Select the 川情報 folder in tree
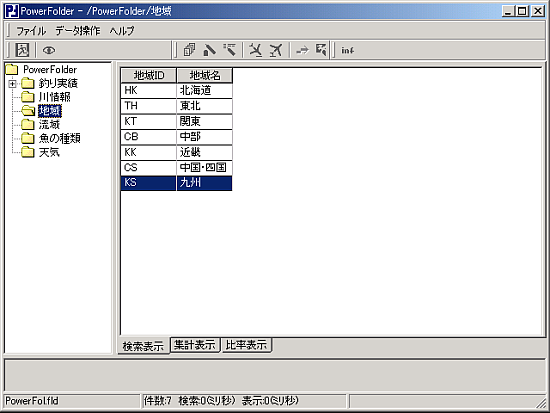The width and height of the screenshot is (550, 413). [54, 97]
